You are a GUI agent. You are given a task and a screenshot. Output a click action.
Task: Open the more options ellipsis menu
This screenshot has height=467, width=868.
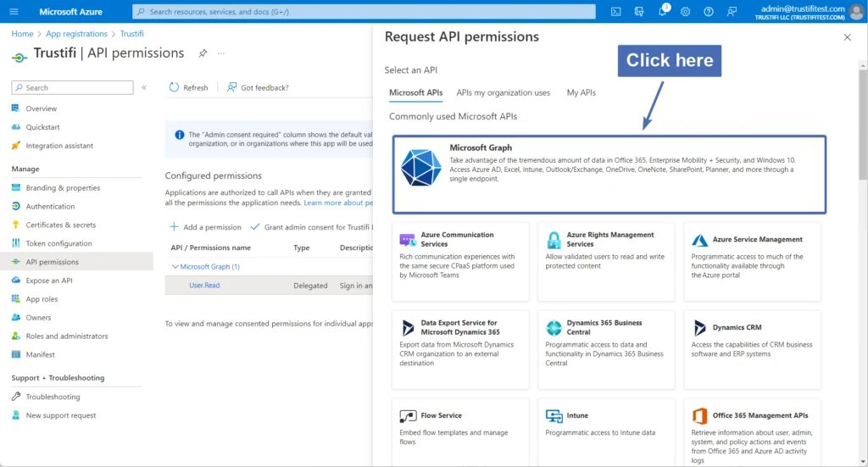click(221, 53)
